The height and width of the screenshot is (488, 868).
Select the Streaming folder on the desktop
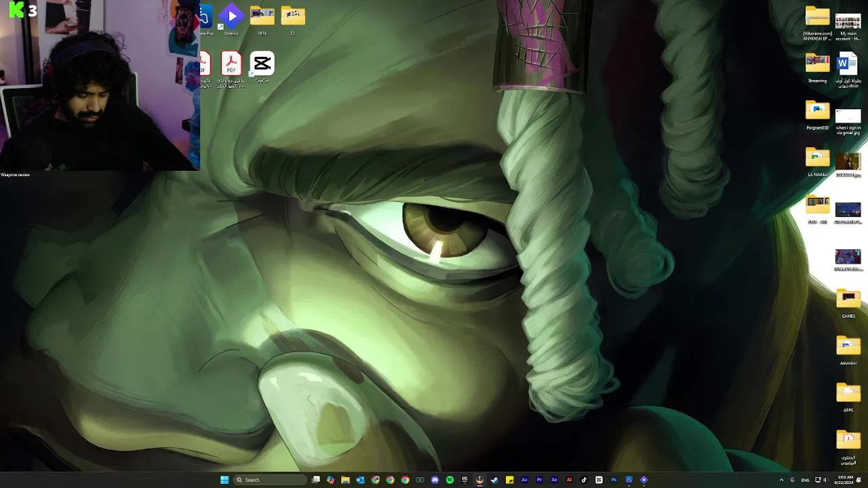[x=817, y=68]
